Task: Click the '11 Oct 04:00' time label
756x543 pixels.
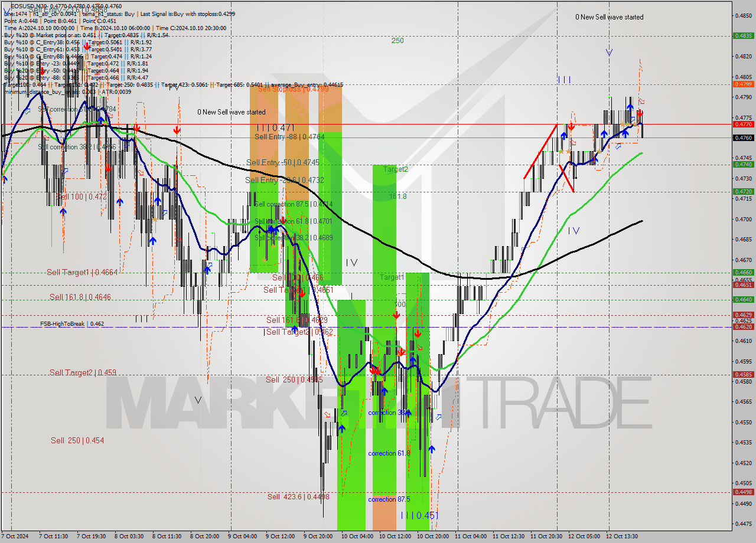Action: [x=471, y=537]
